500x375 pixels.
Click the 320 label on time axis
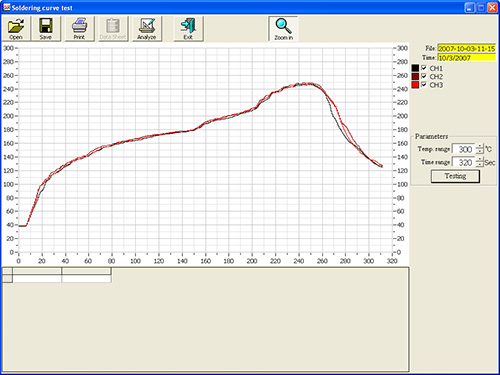[x=392, y=261]
